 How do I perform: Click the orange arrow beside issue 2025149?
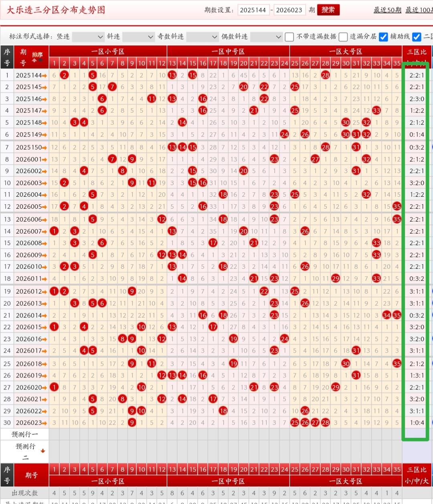pos(45,135)
